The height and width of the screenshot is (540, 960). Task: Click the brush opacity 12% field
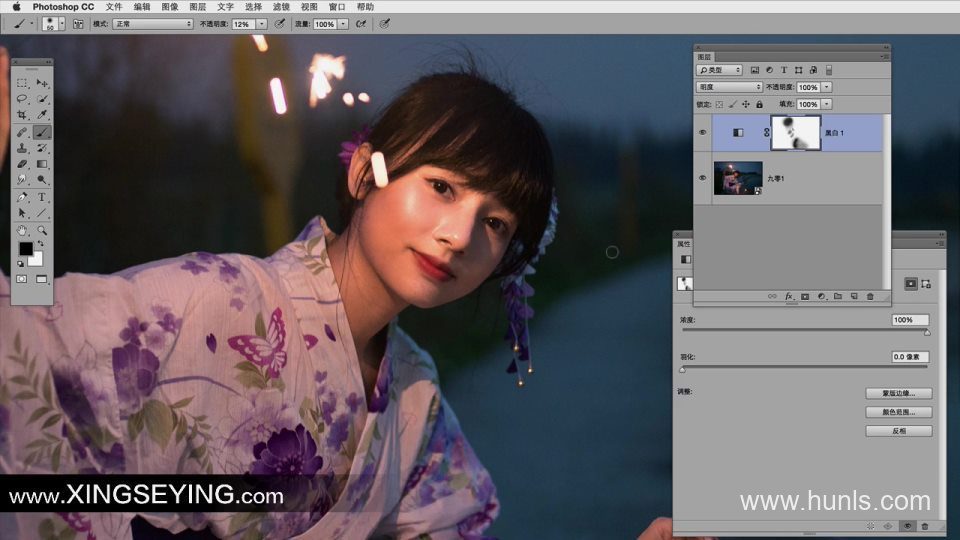click(243, 24)
